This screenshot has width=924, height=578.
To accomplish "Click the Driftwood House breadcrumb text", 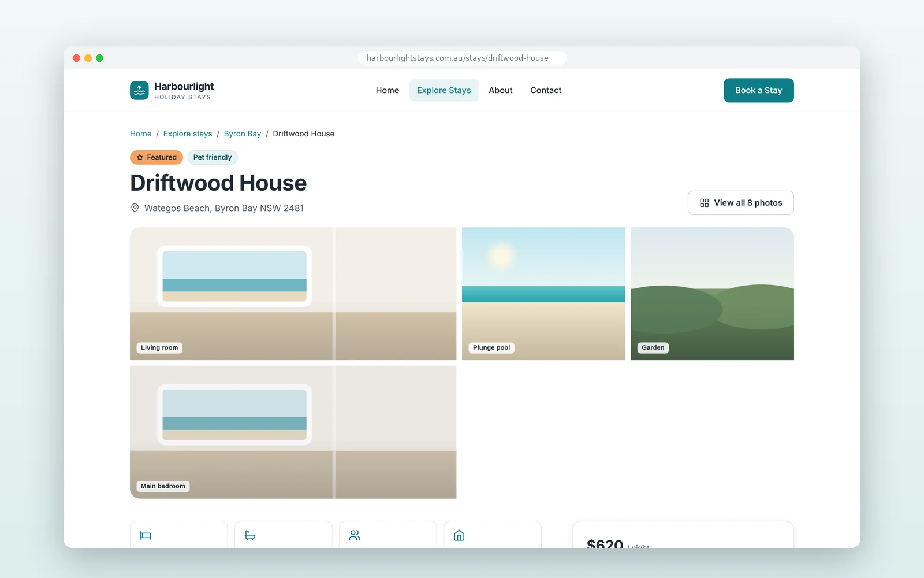I will coord(303,134).
